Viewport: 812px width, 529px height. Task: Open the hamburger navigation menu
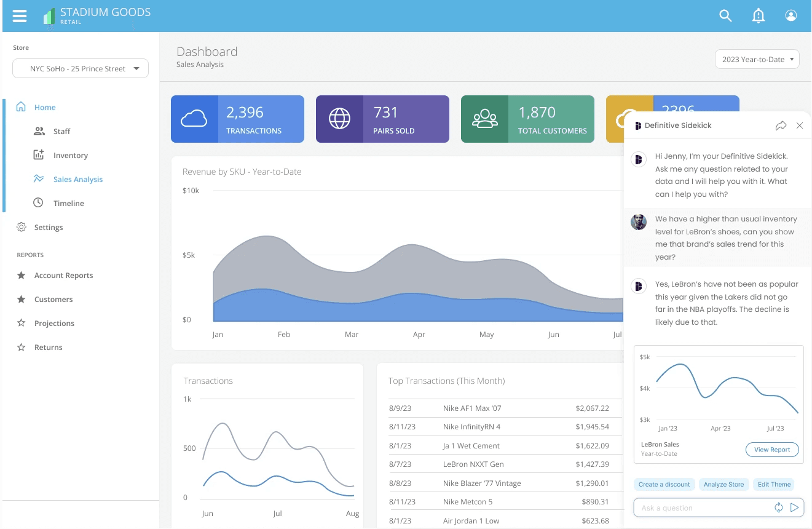[x=20, y=16]
